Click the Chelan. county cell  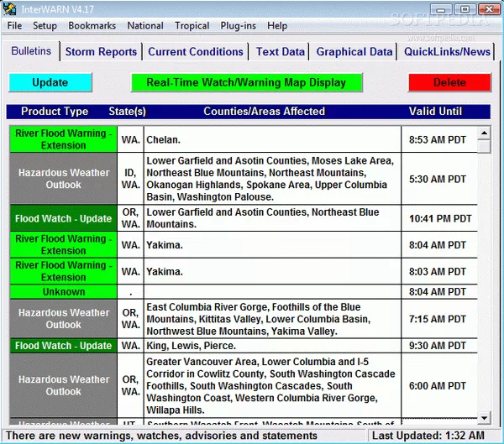[x=272, y=139]
